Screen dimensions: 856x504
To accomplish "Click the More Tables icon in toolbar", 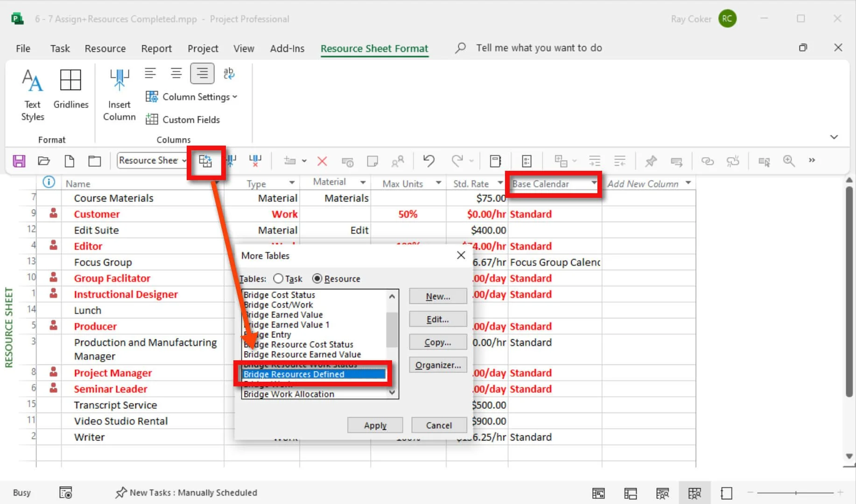I will point(205,161).
